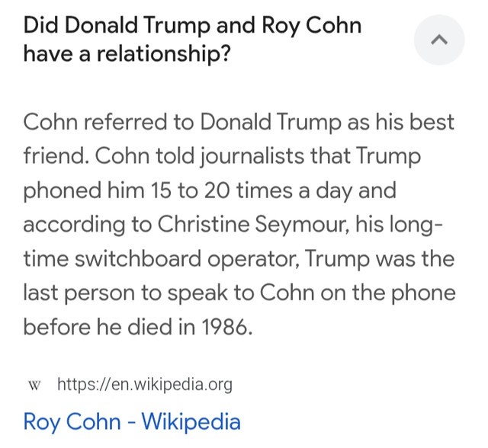Click the word 'relationship?' in the heading
The image size is (488, 448).
click(x=164, y=54)
